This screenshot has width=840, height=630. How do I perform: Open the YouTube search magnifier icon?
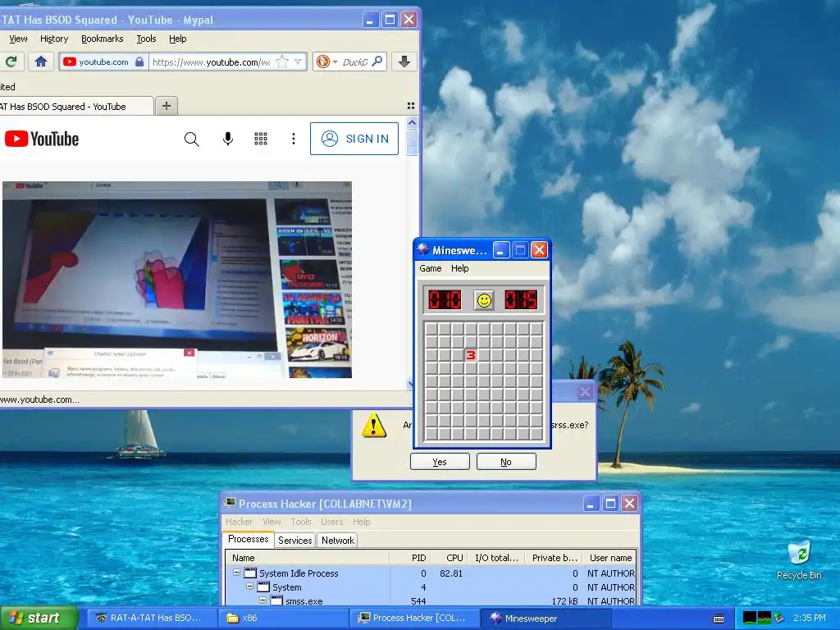pyautogui.click(x=191, y=139)
